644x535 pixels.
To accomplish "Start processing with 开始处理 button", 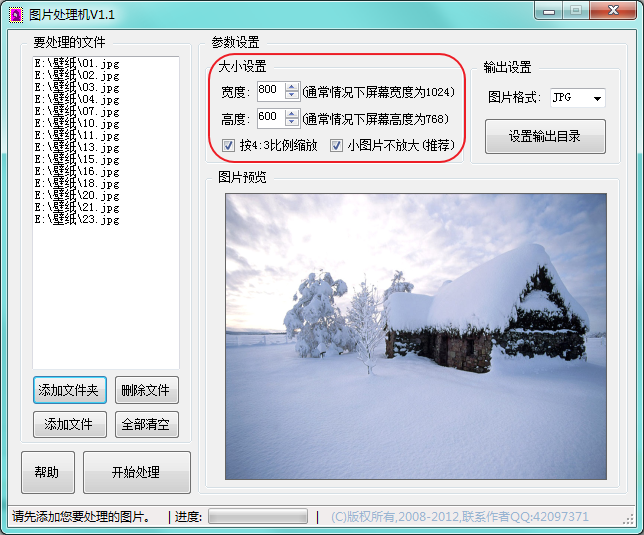I will pos(137,472).
